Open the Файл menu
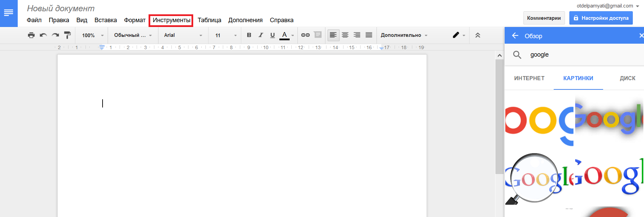 tap(34, 20)
